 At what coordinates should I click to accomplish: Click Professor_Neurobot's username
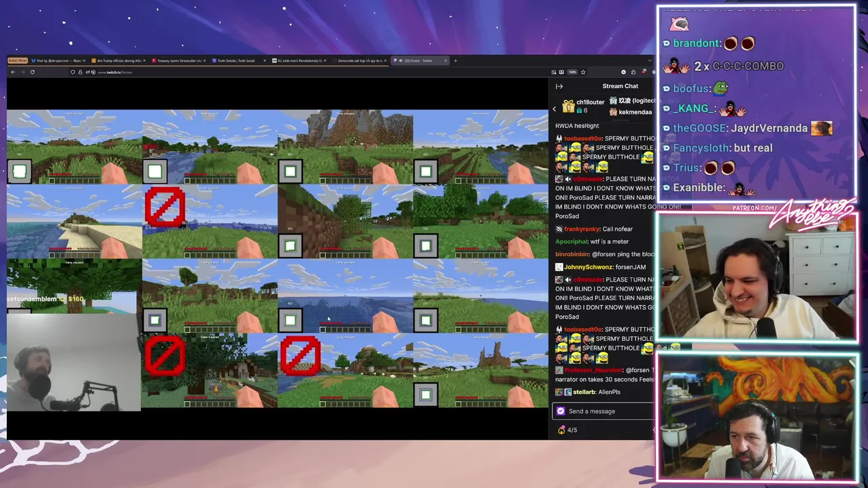pyautogui.click(x=593, y=370)
